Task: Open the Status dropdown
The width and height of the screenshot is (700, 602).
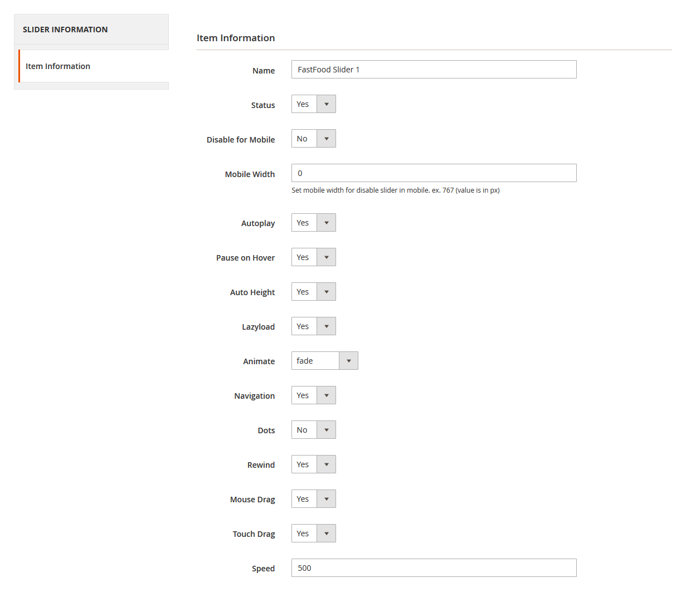Action: [313, 104]
